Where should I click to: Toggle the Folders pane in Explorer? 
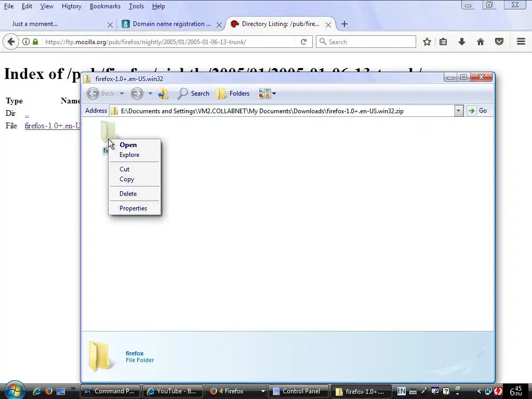tap(233, 94)
